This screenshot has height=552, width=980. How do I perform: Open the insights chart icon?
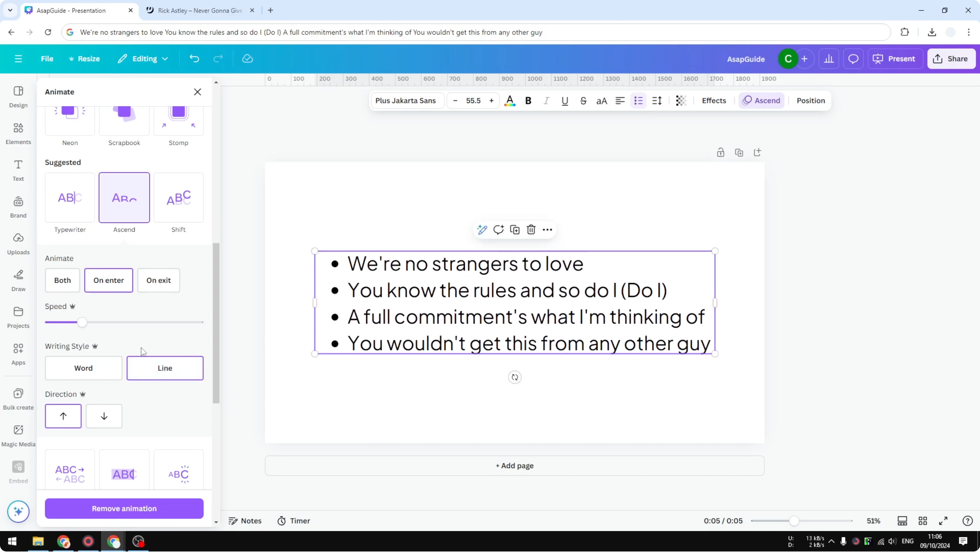(x=829, y=59)
